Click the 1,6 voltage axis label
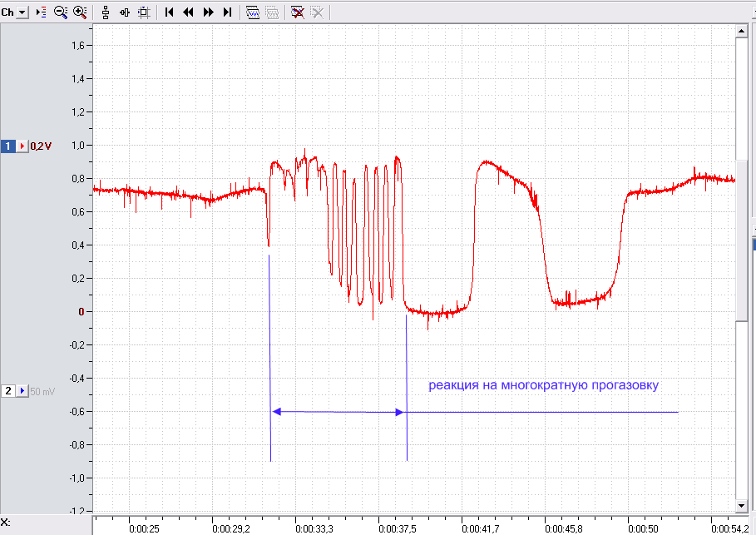The image size is (756, 535). click(78, 46)
